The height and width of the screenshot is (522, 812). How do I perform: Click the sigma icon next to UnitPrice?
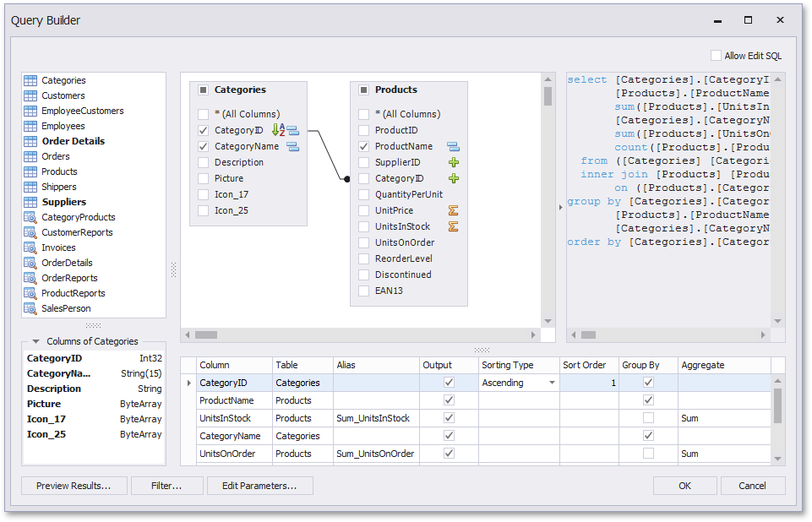(454, 210)
